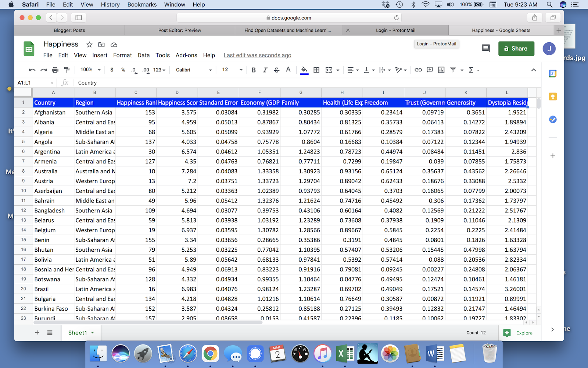Open the text color picker

point(288,70)
